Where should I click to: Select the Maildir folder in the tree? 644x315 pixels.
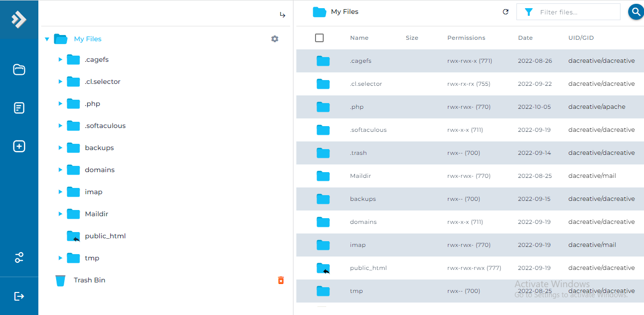coord(97,213)
